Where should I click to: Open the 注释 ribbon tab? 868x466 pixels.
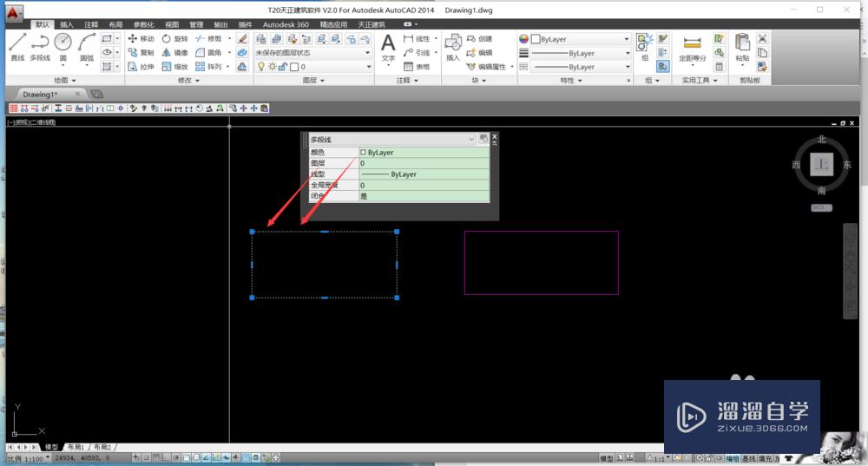(91, 24)
